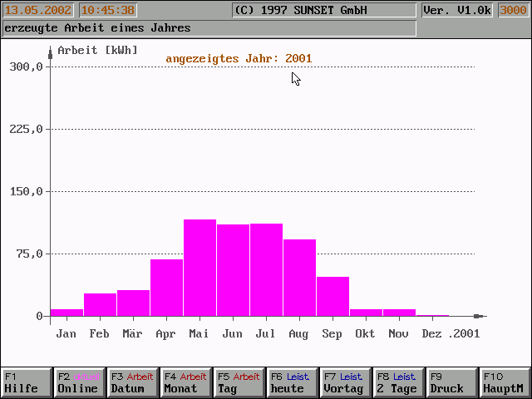Open F8 Leistung 2 Tage view
532x399 pixels.
pos(399,382)
